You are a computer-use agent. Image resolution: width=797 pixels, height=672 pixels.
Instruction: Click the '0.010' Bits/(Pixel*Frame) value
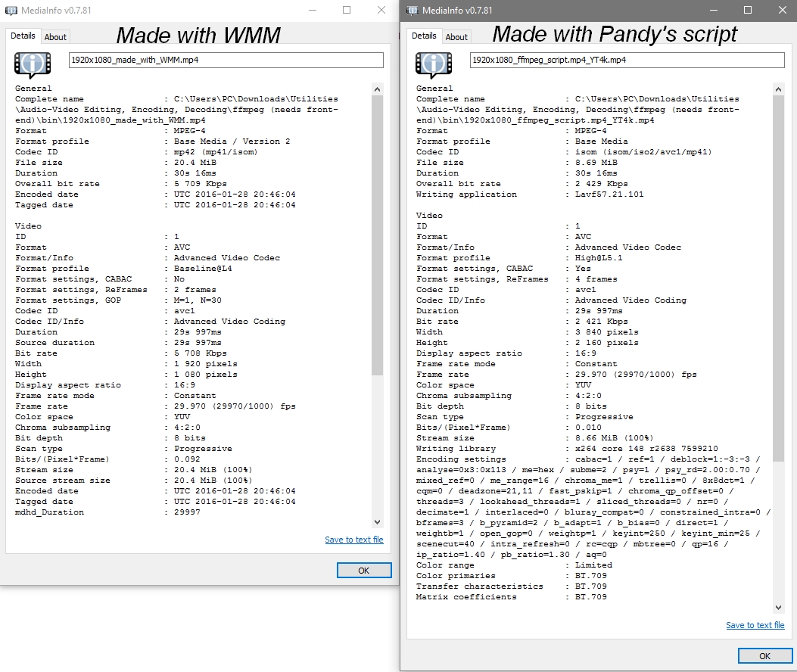[588, 428]
